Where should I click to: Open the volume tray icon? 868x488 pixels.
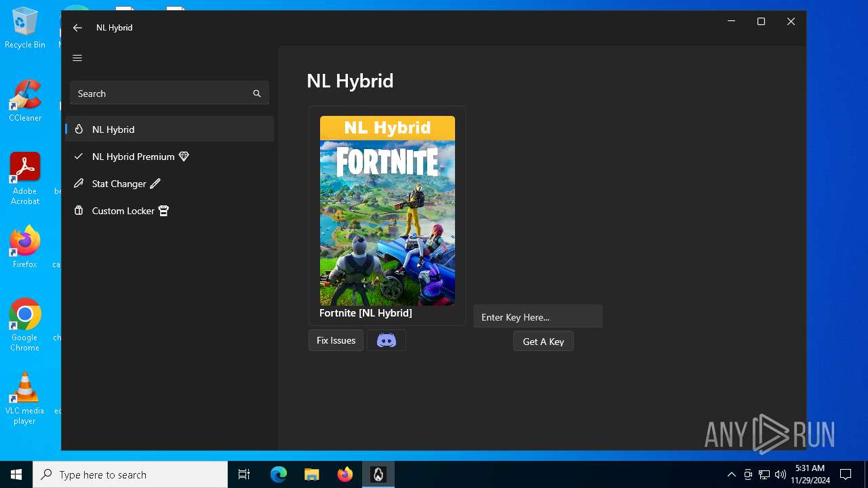(x=780, y=474)
